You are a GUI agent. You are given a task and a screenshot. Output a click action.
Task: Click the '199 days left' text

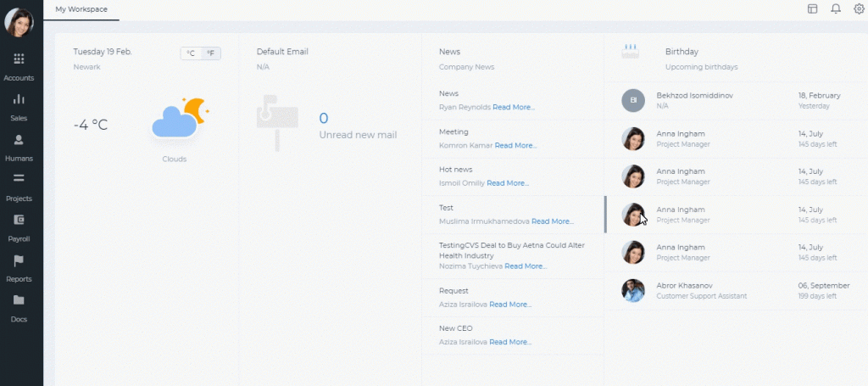pos(817,296)
